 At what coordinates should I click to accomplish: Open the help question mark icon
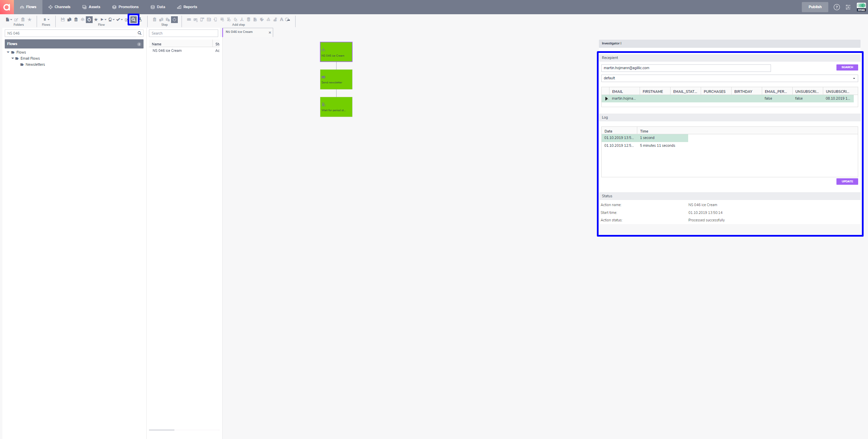pyautogui.click(x=837, y=7)
